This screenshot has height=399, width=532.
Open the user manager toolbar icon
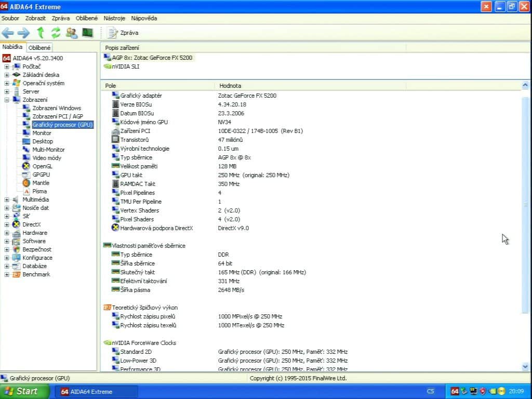pyautogui.click(x=72, y=33)
